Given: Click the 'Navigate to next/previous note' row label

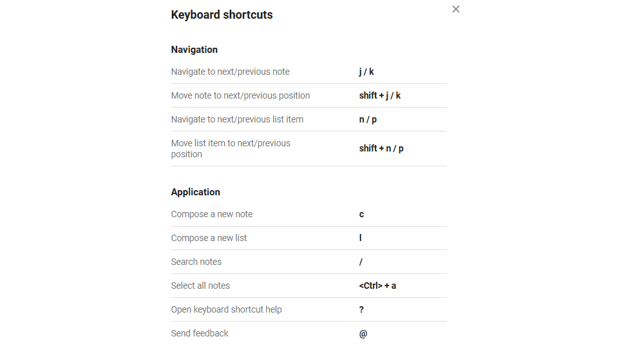Looking at the screenshot, I should tap(230, 72).
